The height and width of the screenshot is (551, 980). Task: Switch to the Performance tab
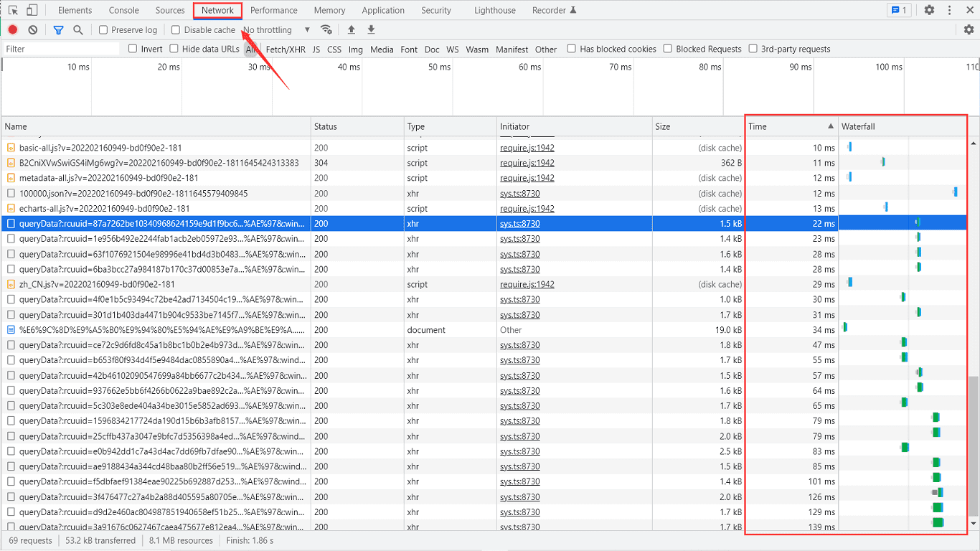tap(273, 10)
